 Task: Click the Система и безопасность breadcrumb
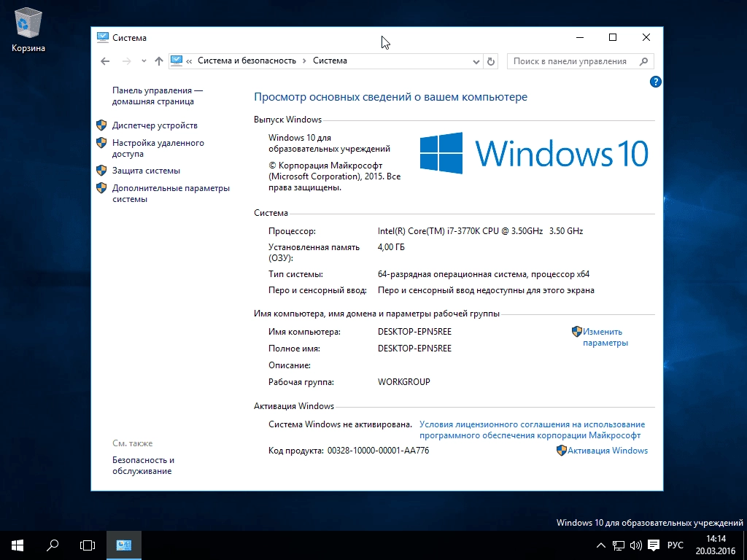(247, 61)
